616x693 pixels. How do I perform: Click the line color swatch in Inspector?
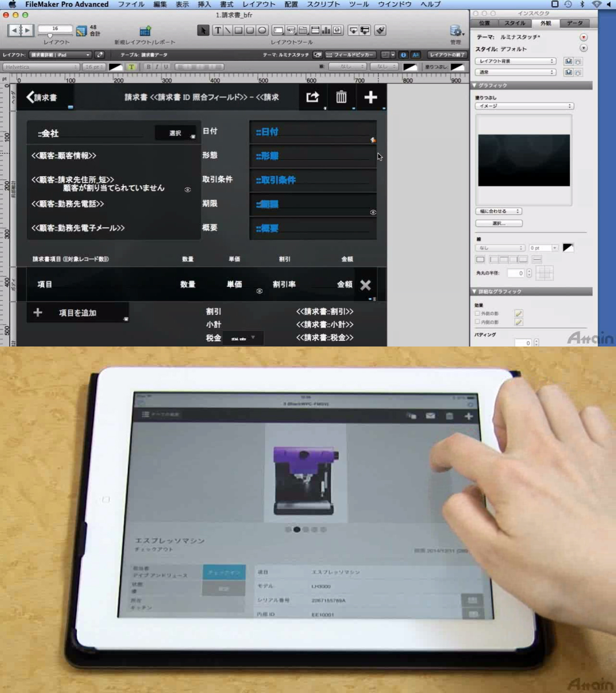pos(568,247)
